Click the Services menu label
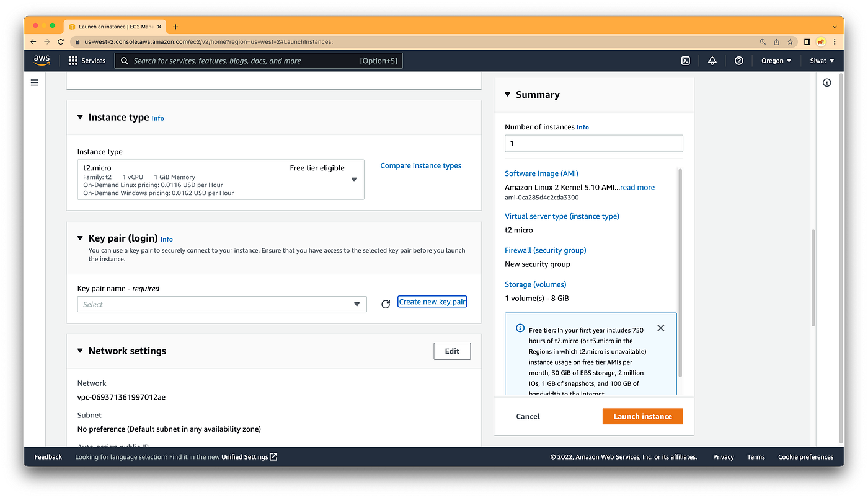Image resolution: width=868 pixels, height=498 pixels. point(94,61)
